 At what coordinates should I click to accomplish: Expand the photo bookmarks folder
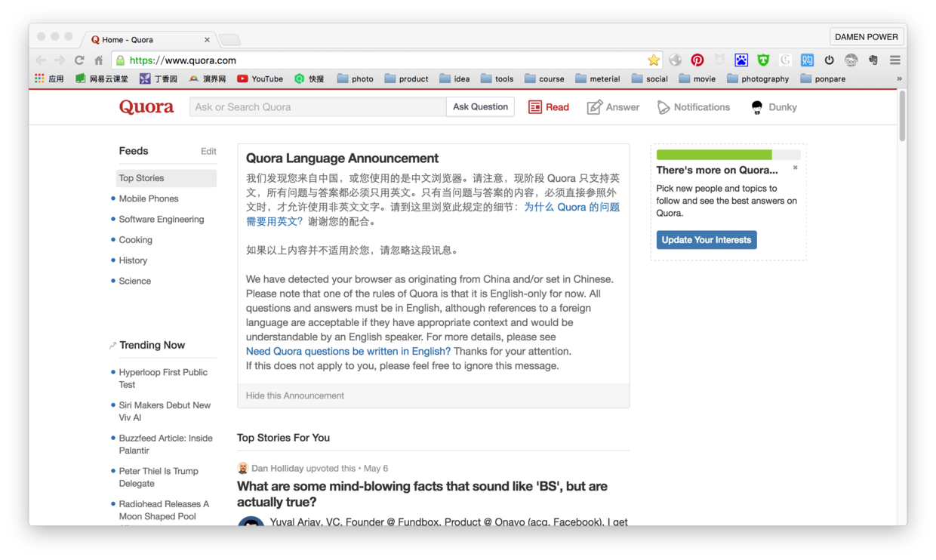[356, 78]
